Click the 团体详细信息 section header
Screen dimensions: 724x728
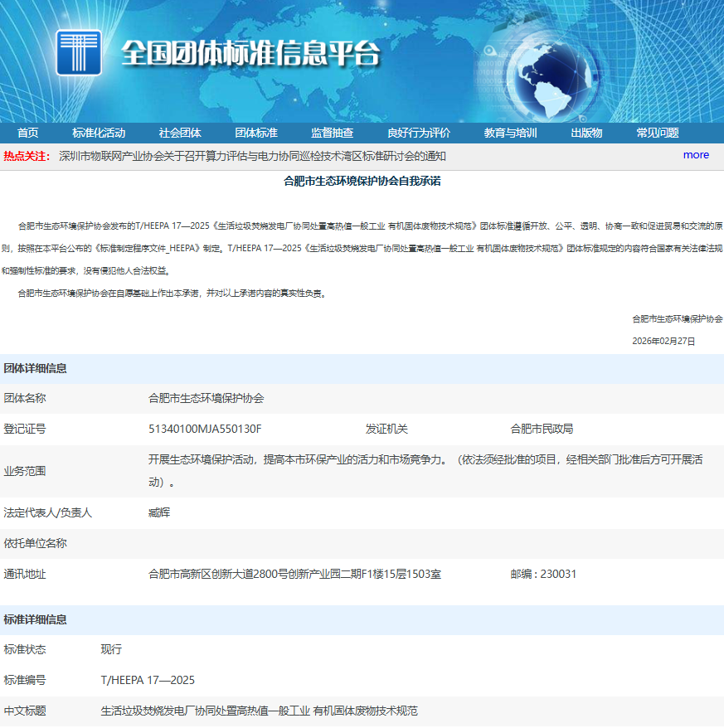[x=36, y=369]
